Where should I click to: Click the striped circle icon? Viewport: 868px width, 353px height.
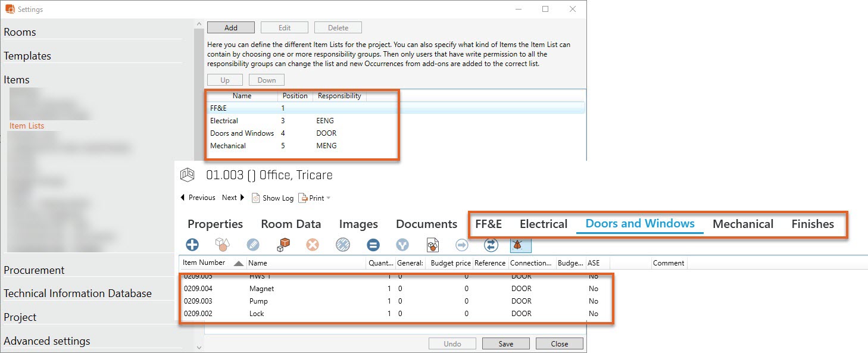pyautogui.click(x=342, y=245)
